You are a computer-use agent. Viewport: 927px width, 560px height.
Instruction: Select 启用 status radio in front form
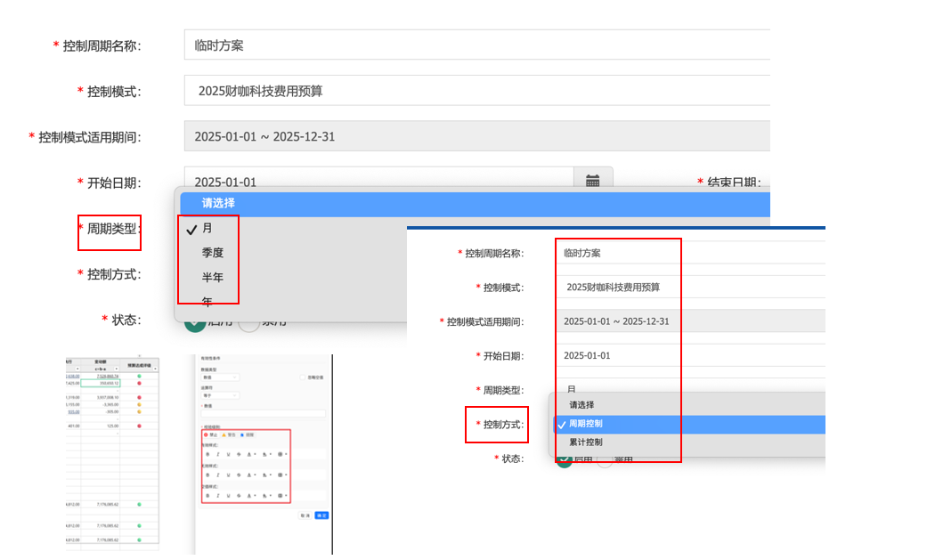pos(565,460)
